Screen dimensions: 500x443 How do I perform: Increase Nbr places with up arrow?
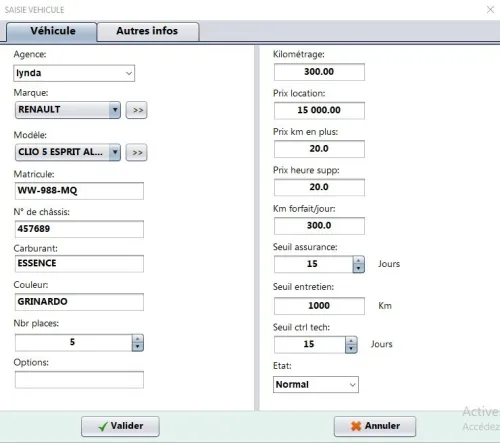138,339
